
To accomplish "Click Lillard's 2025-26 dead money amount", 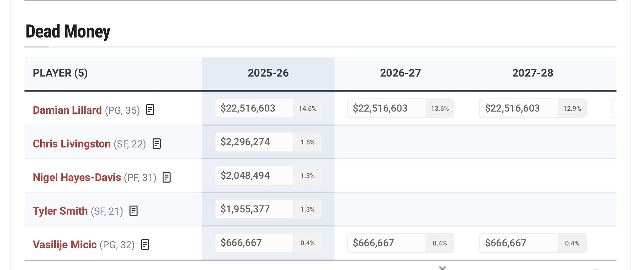I will click(x=248, y=108).
